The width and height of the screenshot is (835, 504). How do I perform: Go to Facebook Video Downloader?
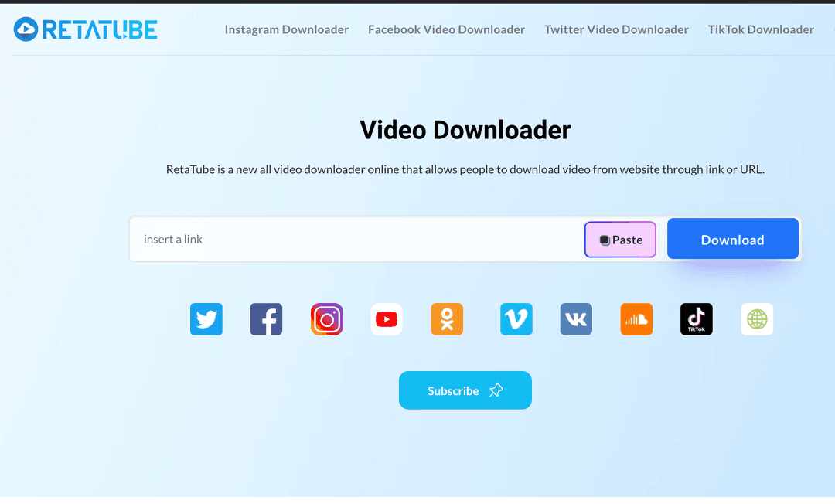pos(446,29)
